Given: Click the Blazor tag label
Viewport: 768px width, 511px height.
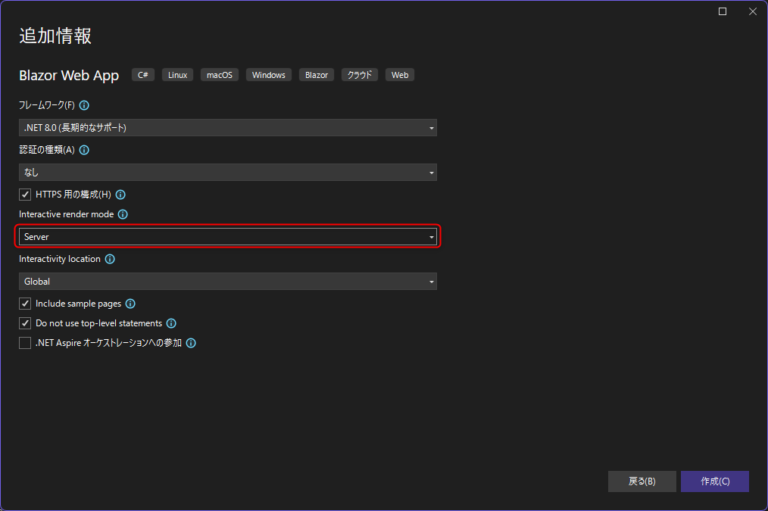Looking at the screenshot, I should pos(316,75).
